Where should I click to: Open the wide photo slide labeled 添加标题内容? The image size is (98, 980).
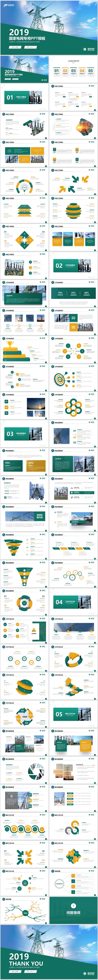click(24, 517)
